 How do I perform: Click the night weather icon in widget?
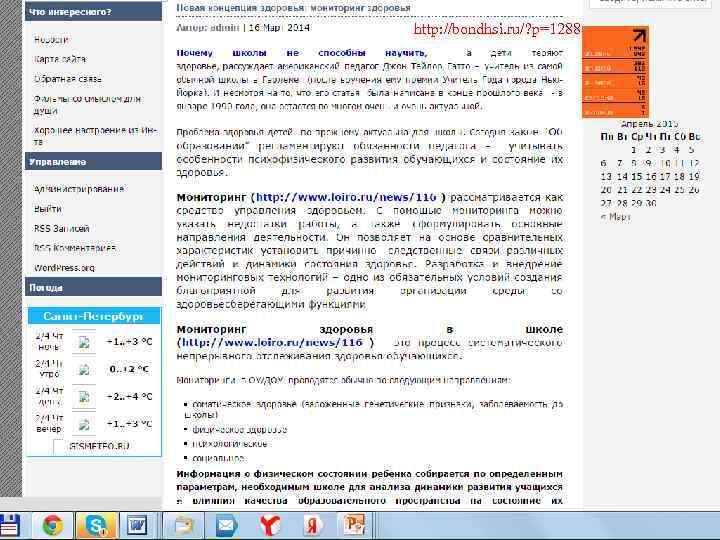84,342
